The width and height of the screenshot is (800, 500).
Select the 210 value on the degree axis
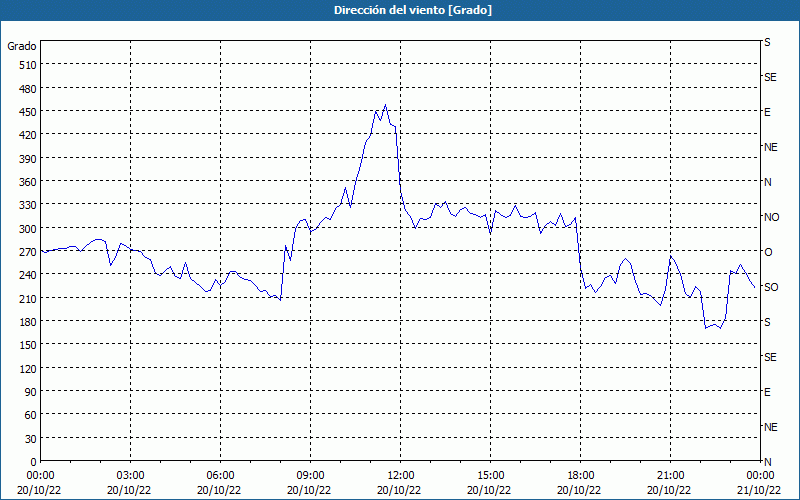29,298
